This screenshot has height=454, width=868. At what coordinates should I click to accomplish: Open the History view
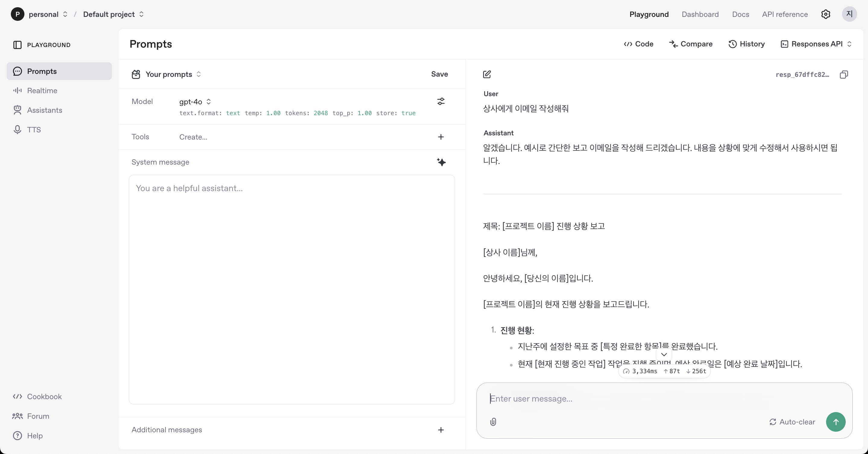point(747,44)
